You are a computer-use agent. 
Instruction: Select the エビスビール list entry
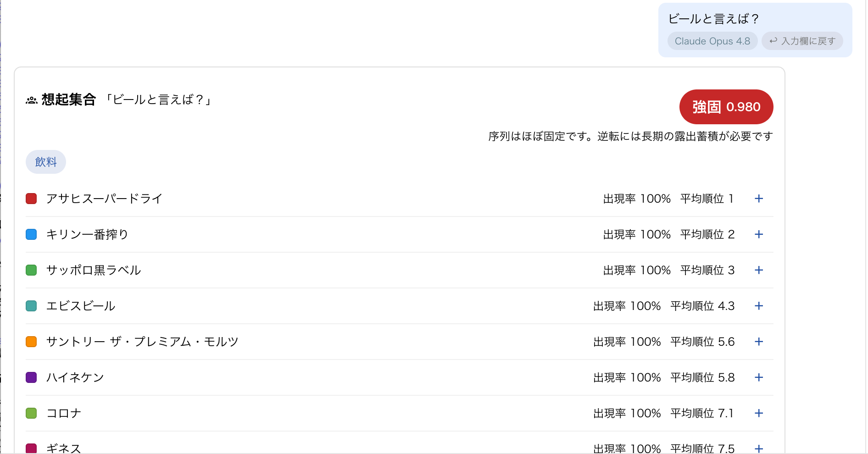coord(399,306)
